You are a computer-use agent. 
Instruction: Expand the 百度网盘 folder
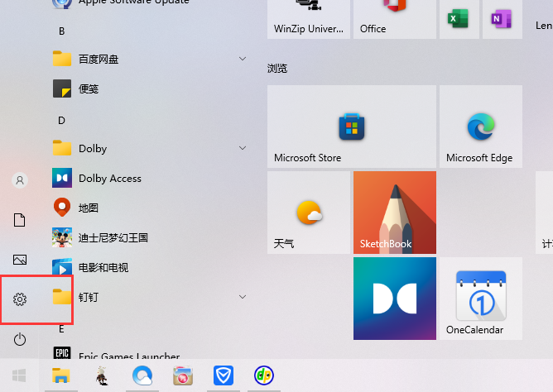click(243, 59)
